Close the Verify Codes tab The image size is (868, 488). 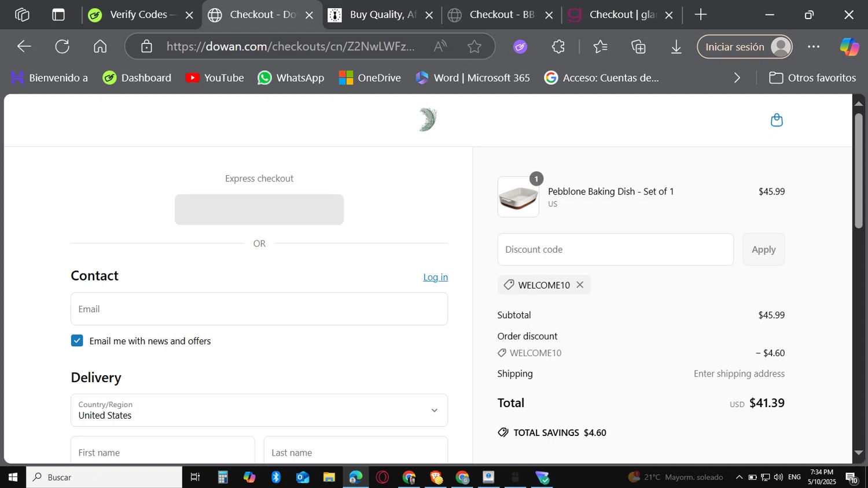189,16
